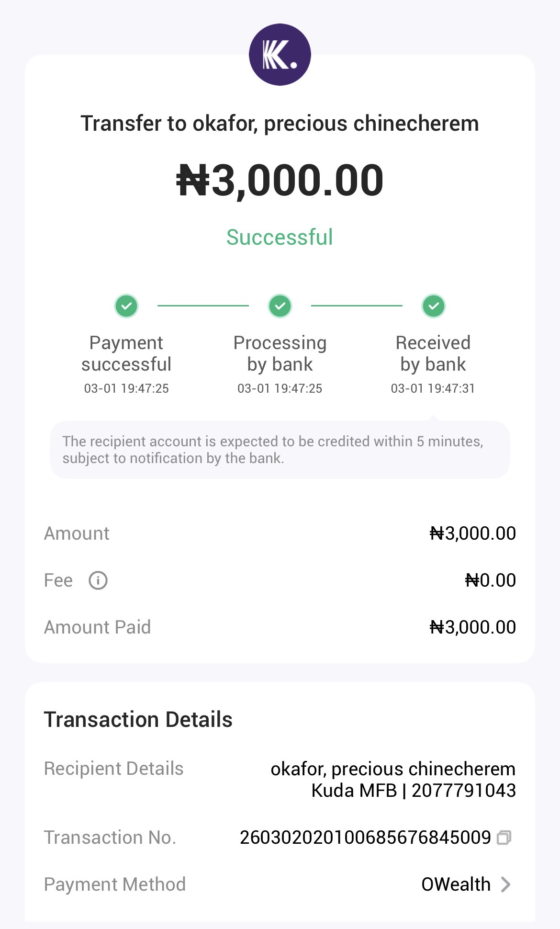Tap the ₦0.00 fee value

click(490, 580)
